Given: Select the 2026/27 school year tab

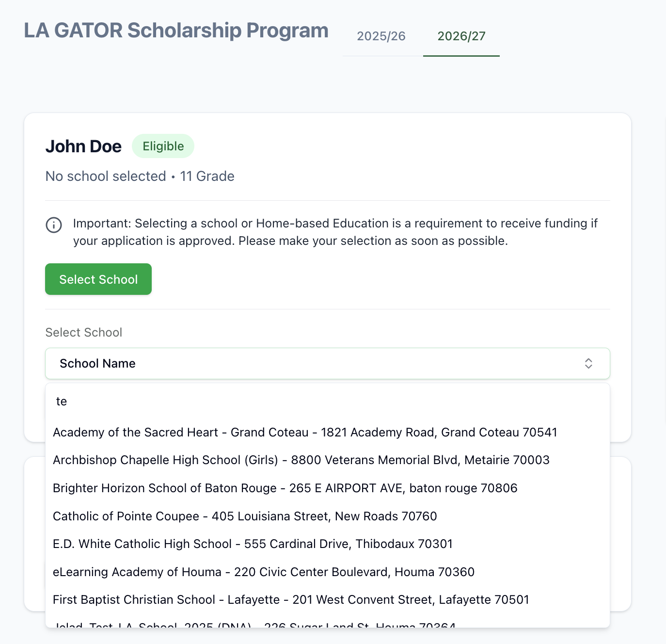Looking at the screenshot, I should click(461, 36).
